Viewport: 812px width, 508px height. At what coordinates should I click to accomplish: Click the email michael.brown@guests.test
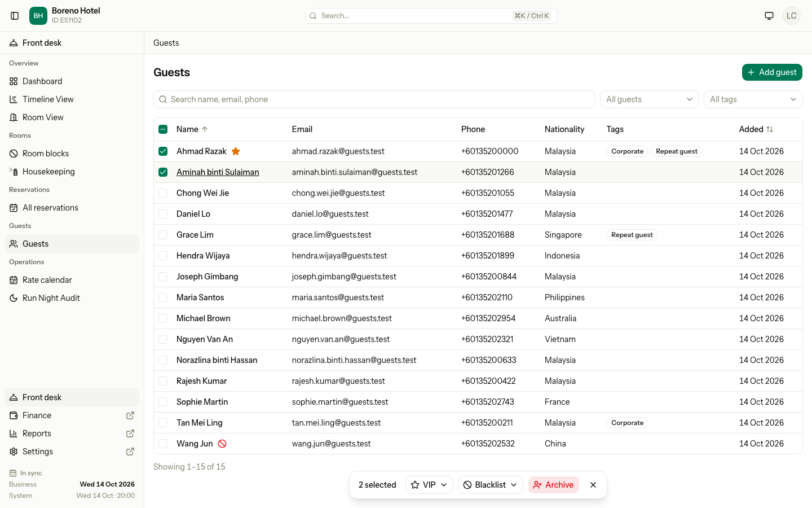[342, 318]
